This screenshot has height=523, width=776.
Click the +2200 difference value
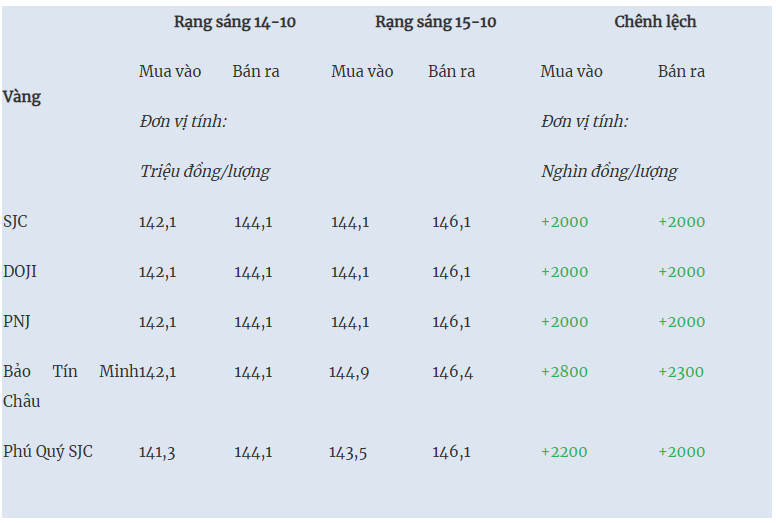point(564,452)
